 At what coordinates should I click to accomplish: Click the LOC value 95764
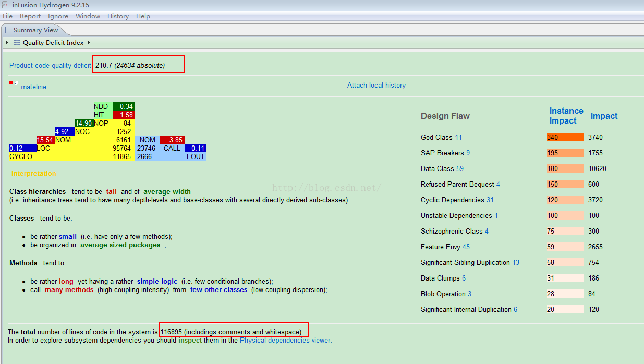[122, 148]
